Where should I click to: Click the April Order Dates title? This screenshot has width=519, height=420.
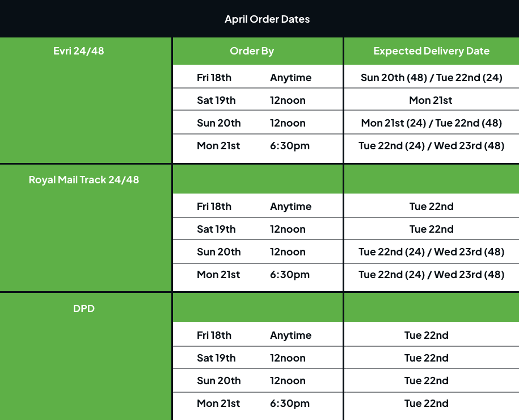pos(267,19)
